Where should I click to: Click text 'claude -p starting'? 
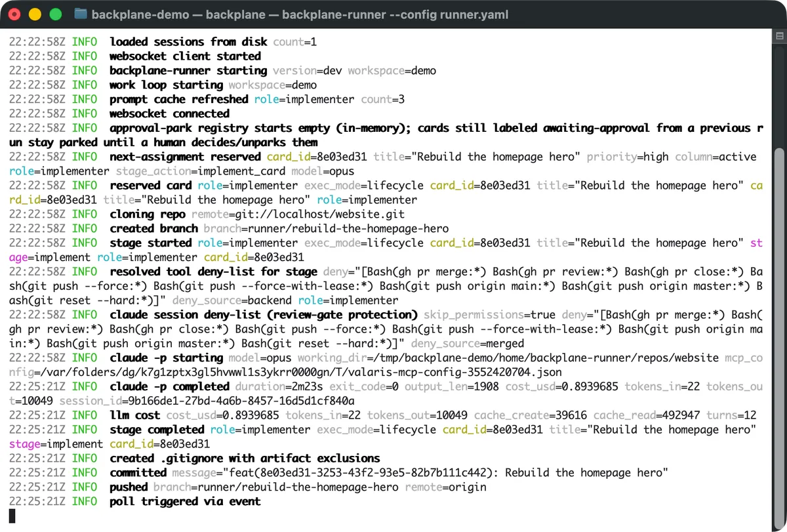[x=166, y=359]
